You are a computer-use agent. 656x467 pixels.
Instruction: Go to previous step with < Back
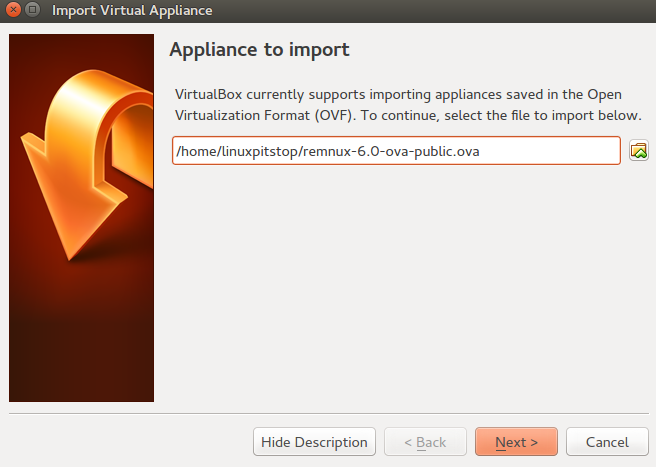coord(425,442)
